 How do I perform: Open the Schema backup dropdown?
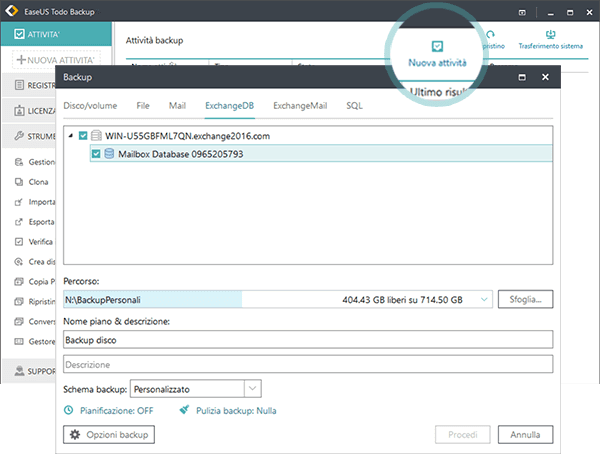tap(252, 388)
